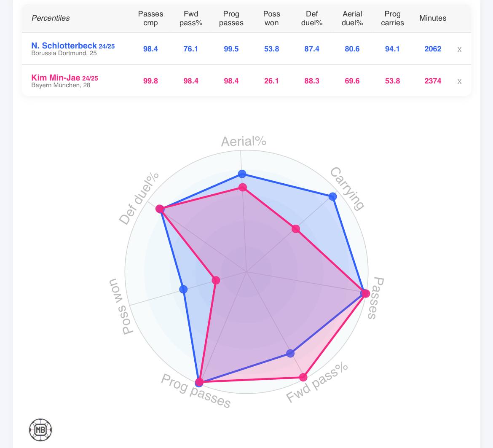493x448 pixels.
Task: Click Schlotterbeck's blue Aerial% radar point
Action: tap(242, 174)
